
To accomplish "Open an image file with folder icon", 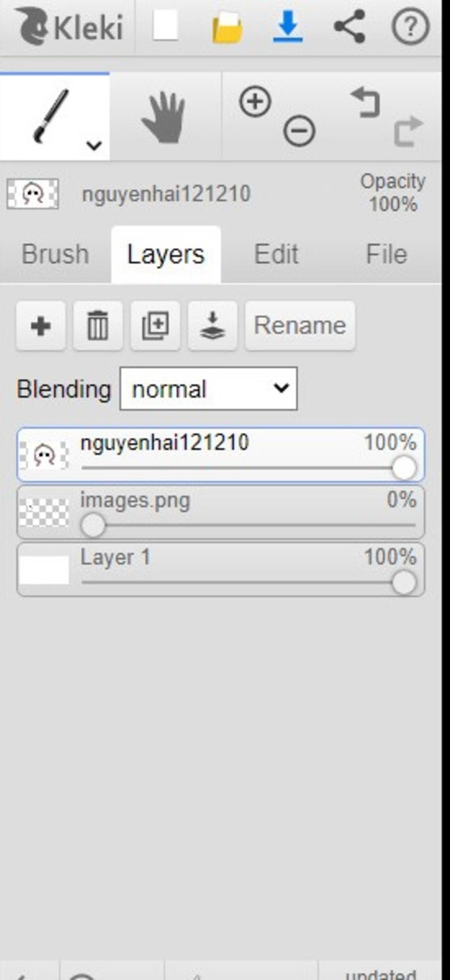I will (x=227, y=28).
